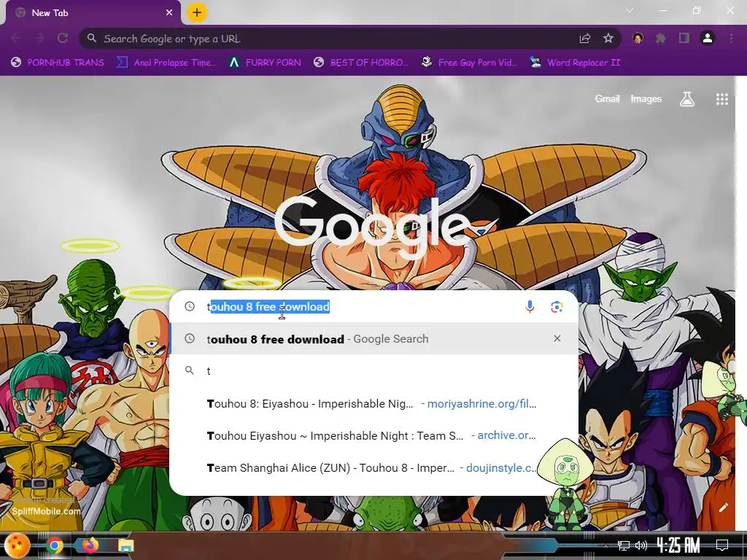Image resolution: width=747 pixels, height=560 pixels.
Task: Select the 'touhou 8 free download' suggestion
Action: click(x=374, y=338)
